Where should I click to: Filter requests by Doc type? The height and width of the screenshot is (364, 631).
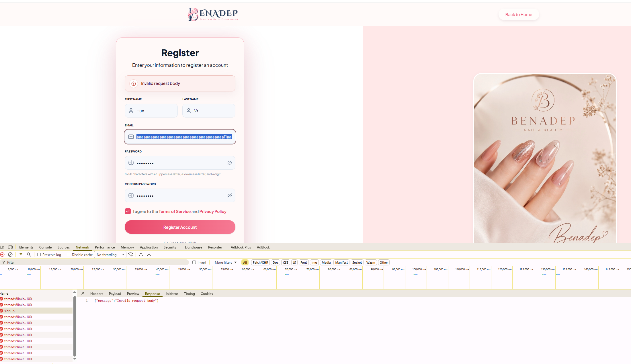pyautogui.click(x=276, y=263)
